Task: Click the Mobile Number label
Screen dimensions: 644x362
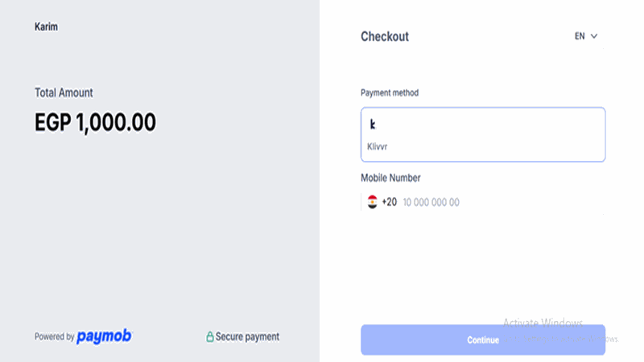Action: click(x=390, y=178)
